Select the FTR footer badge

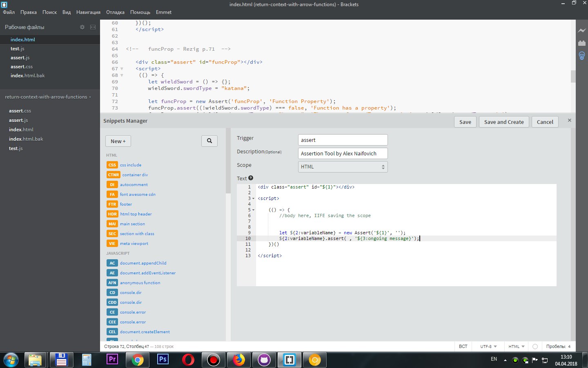112,204
